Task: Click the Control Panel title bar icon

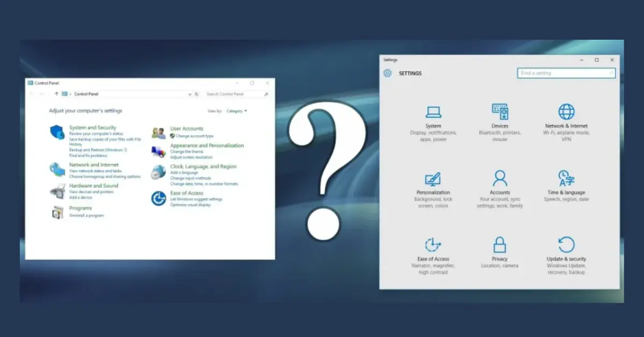Action: pyautogui.click(x=30, y=83)
